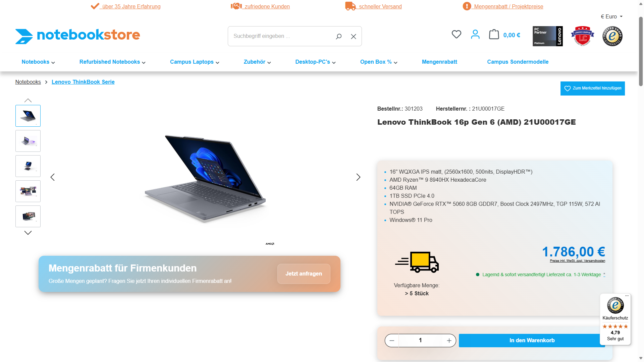This screenshot has width=644, height=362.
Task: Open the Mengenrabatt menu item
Action: pyautogui.click(x=439, y=62)
